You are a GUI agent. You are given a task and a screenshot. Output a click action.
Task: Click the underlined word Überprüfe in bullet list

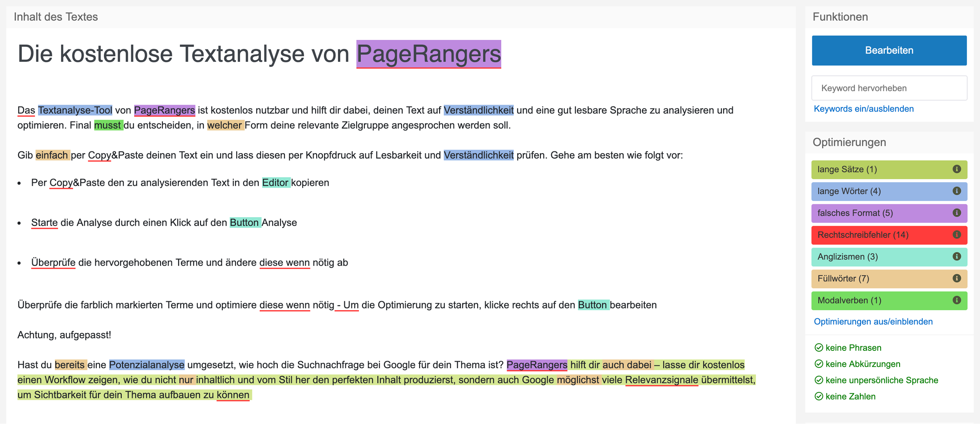pos(53,263)
